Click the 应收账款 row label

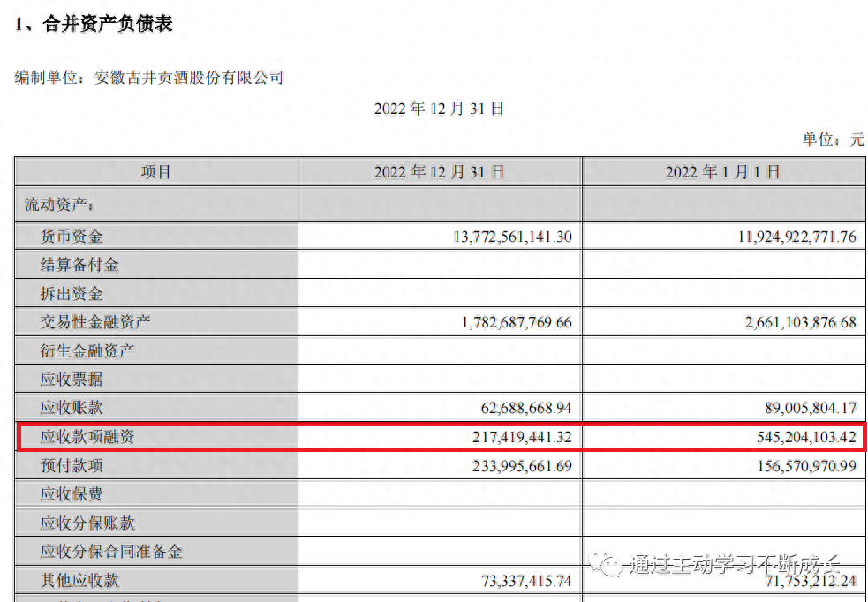point(72,408)
